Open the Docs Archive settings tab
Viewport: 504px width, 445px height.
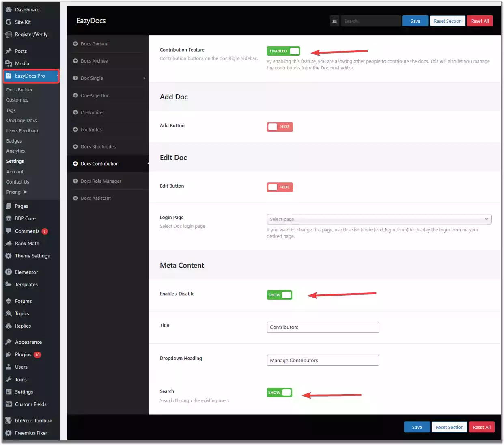tap(108, 61)
